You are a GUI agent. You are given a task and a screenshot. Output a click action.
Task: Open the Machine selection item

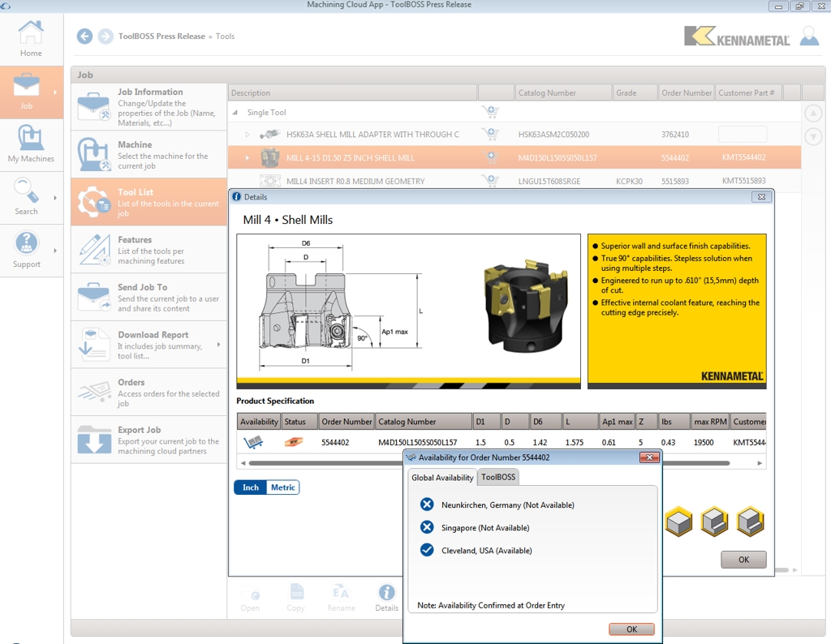pyautogui.click(x=149, y=154)
